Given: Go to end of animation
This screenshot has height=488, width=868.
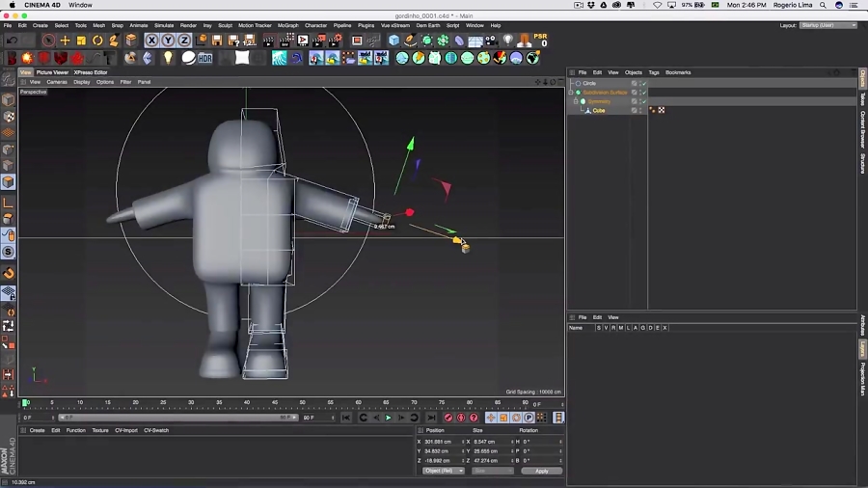Looking at the screenshot, I should [431, 418].
